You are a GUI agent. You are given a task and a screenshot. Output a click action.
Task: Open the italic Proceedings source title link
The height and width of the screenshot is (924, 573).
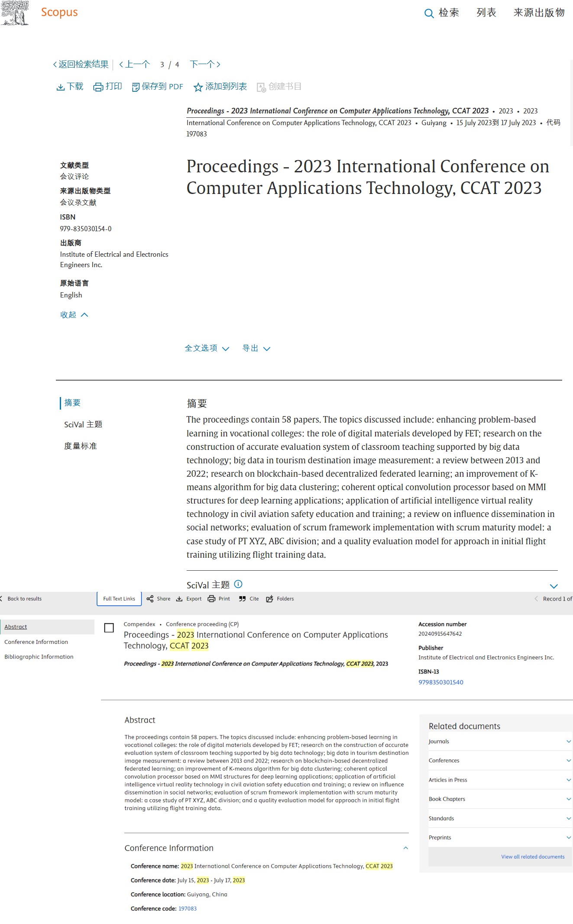[338, 111]
